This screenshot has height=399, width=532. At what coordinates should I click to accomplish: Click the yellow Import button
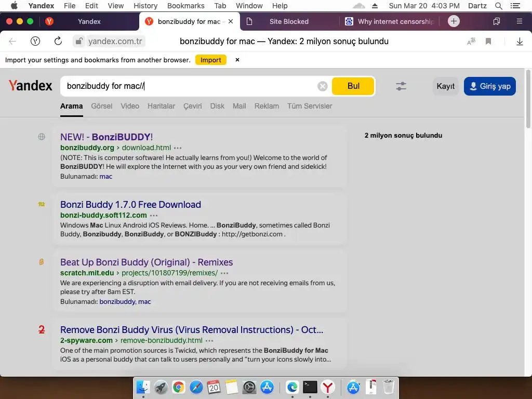pyautogui.click(x=211, y=60)
